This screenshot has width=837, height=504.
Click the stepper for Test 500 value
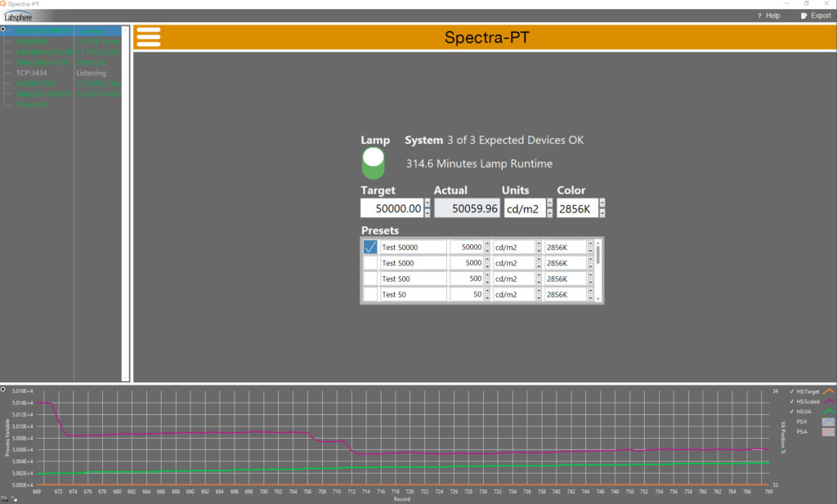point(487,279)
